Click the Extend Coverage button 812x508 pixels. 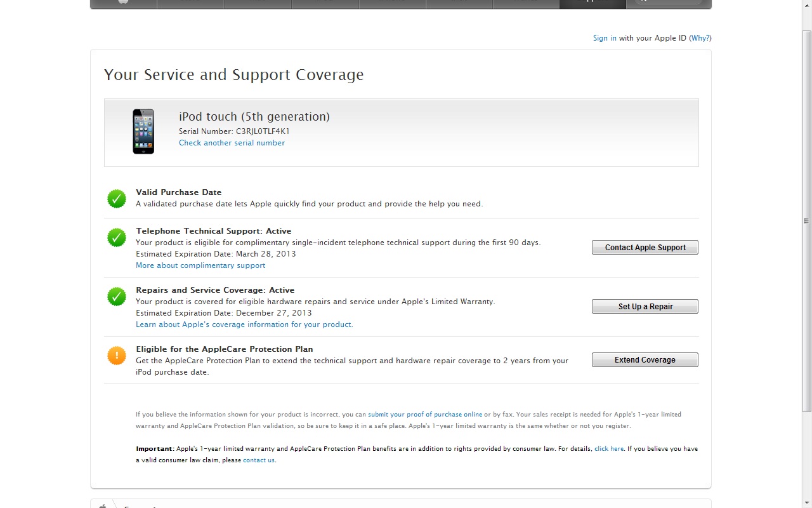click(x=645, y=360)
